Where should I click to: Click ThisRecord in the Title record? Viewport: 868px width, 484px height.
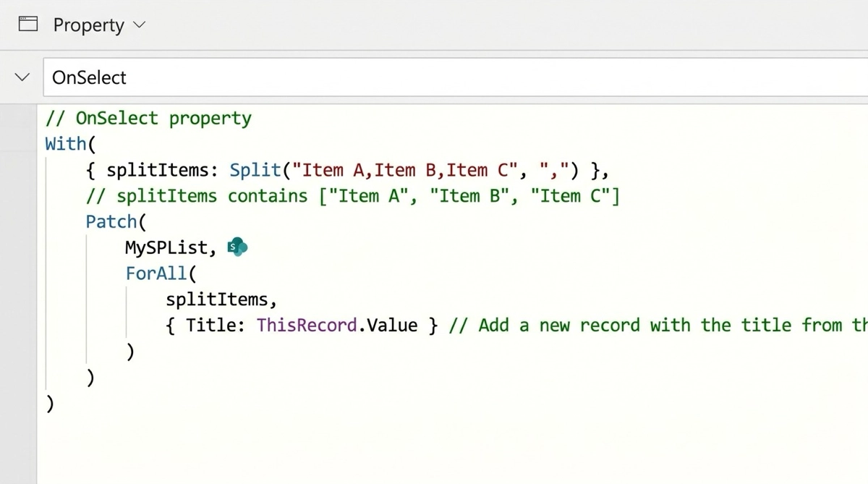click(x=307, y=326)
